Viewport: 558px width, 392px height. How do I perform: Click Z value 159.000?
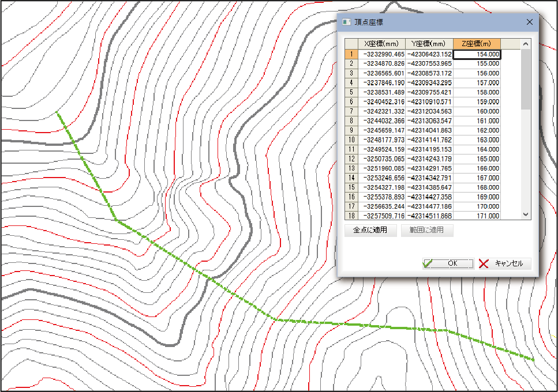[x=477, y=102]
